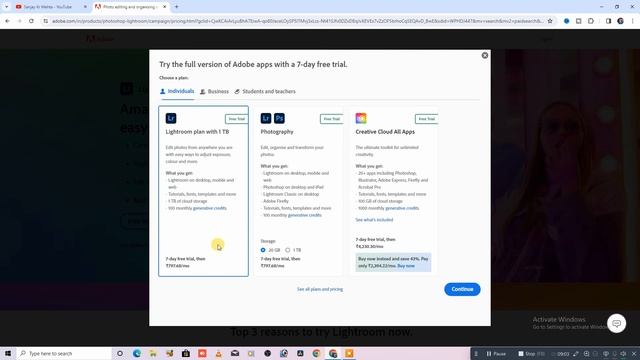Open File Explorer from the taskbar
This screenshot has height=360, width=640.
coord(153,353)
